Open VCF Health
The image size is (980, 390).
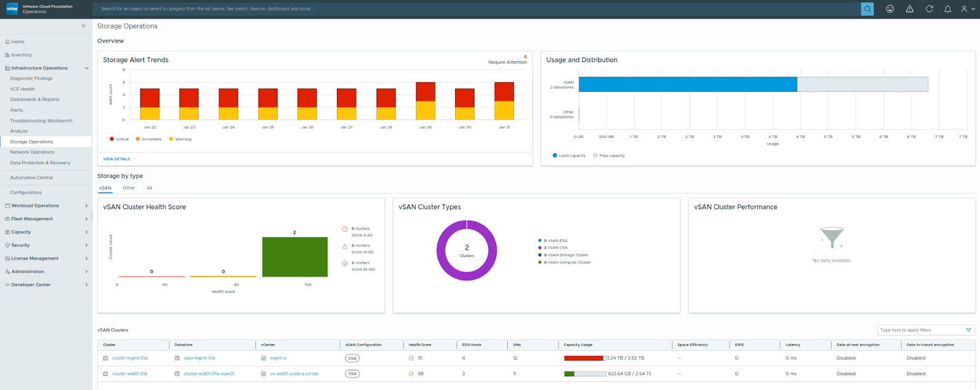pyautogui.click(x=22, y=89)
